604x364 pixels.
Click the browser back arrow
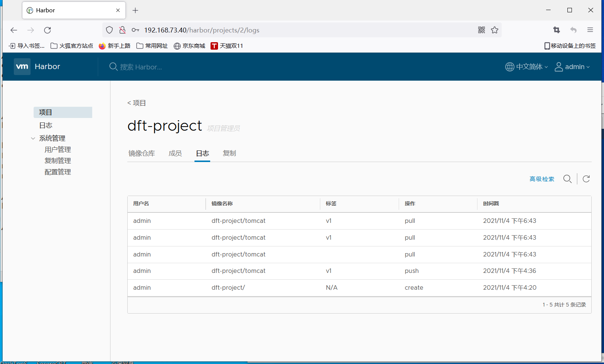pyautogui.click(x=14, y=30)
